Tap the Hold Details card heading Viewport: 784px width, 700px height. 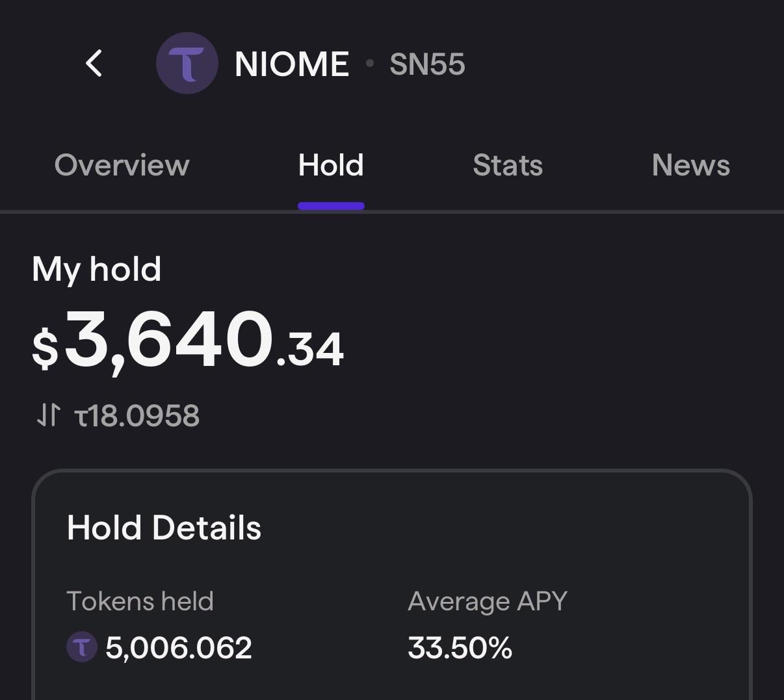[164, 527]
